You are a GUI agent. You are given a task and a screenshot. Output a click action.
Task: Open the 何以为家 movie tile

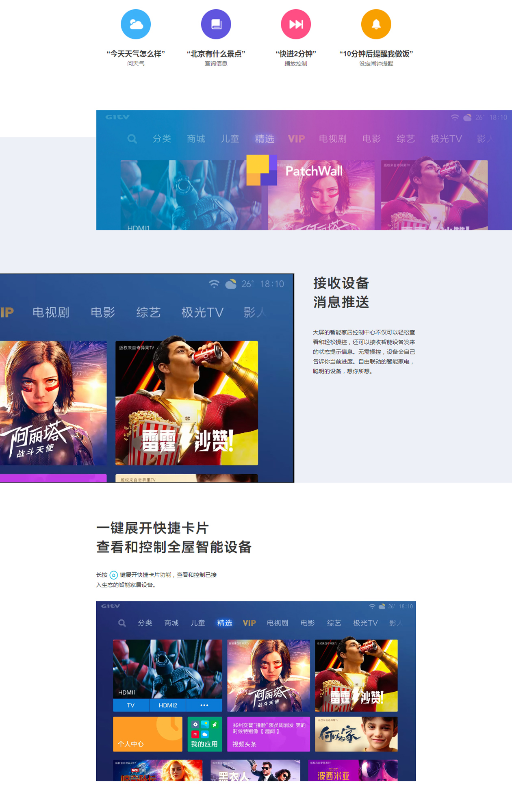tap(356, 734)
